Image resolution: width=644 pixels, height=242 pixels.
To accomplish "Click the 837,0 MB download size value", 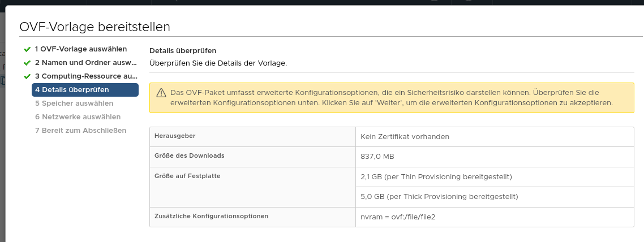I will 377,157.
